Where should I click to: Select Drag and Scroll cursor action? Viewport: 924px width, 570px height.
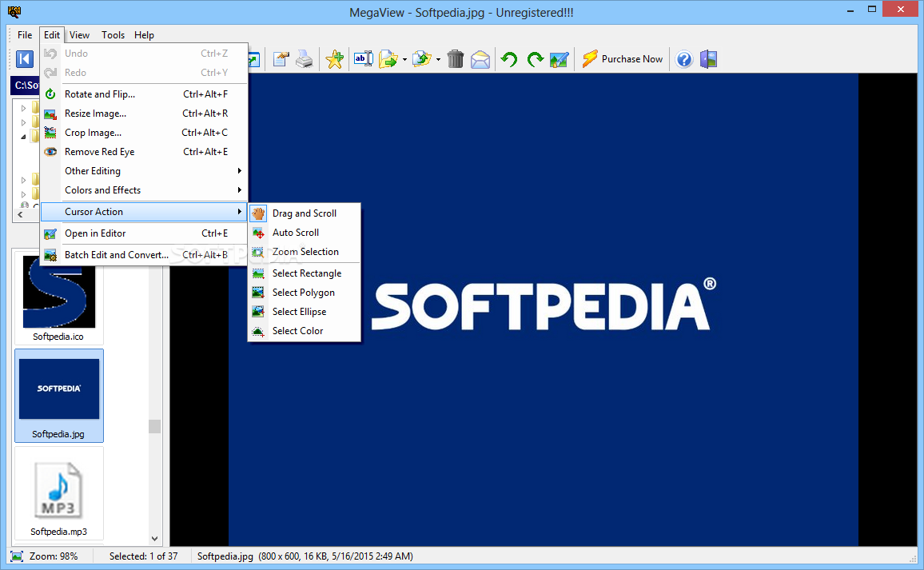pos(304,213)
